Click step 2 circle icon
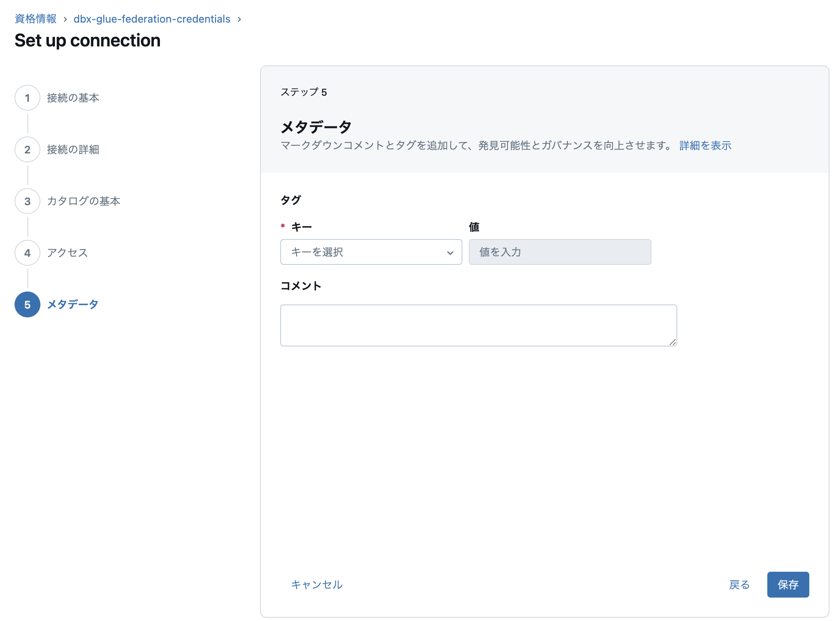 tap(27, 149)
